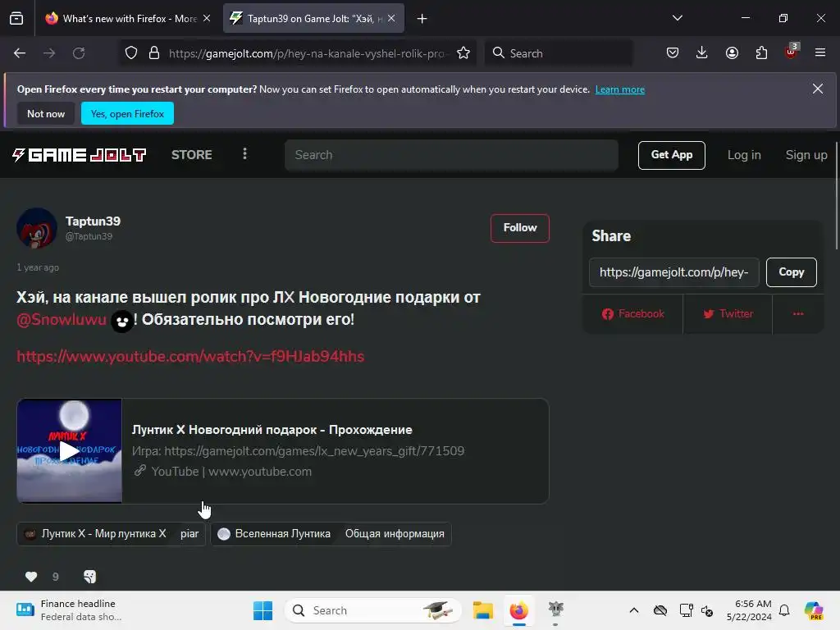Open Вселенная Лунтика community tag
The width and height of the screenshot is (840, 630).
[x=274, y=533]
